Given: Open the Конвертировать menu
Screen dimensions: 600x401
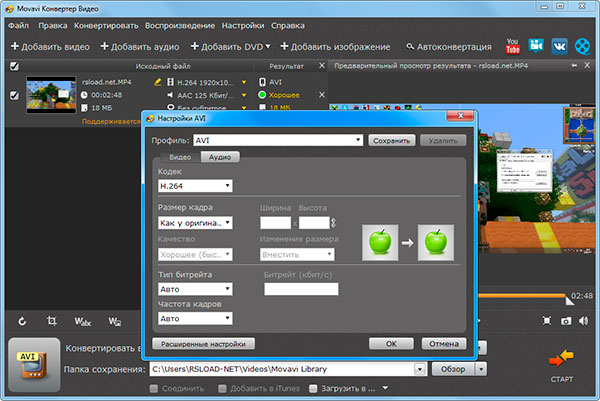Looking at the screenshot, I should 106,26.
